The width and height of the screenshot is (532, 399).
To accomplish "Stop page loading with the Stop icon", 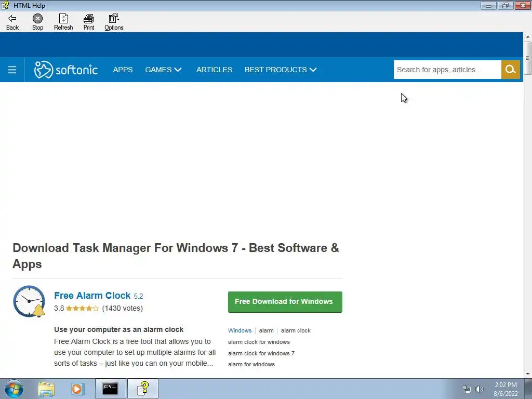I will (37, 22).
